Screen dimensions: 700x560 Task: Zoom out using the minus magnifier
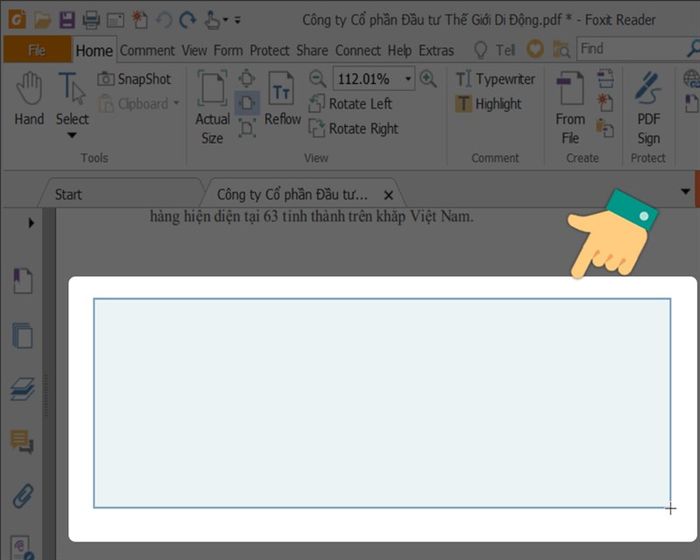click(317, 79)
